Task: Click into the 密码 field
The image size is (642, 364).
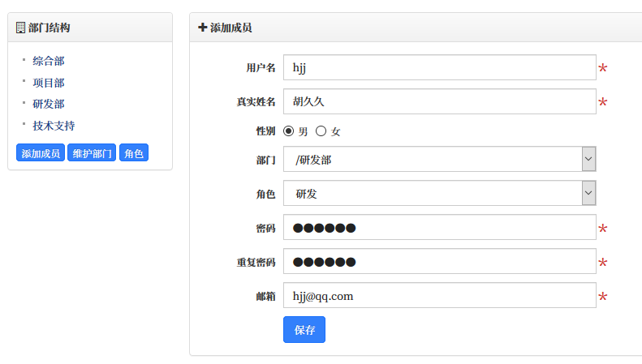Action: click(x=439, y=228)
